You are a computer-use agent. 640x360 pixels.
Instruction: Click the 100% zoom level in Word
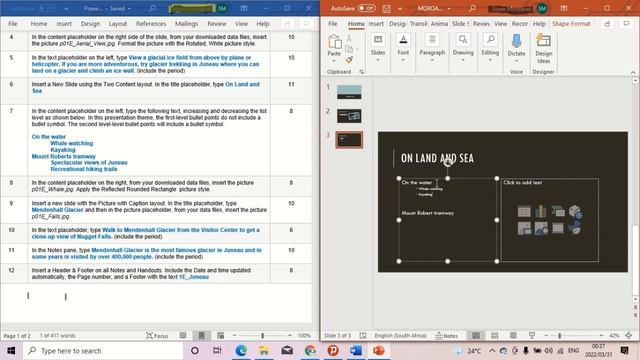(304, 336)
